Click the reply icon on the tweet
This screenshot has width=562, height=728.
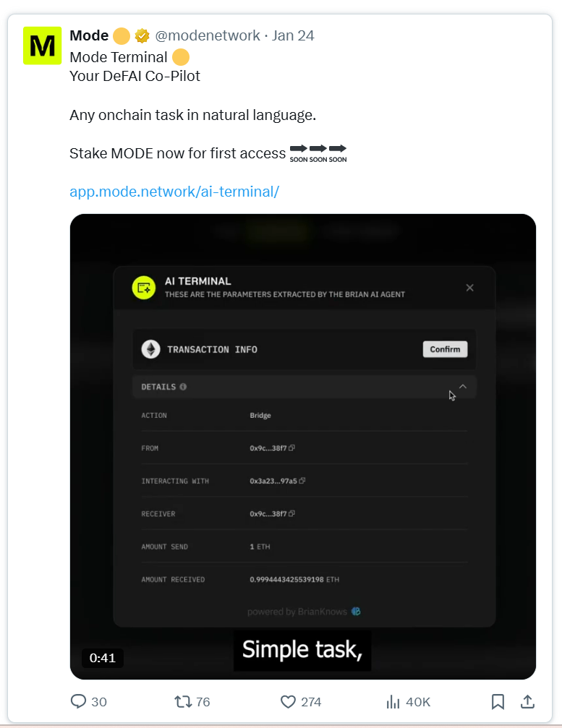coord(77,701)
